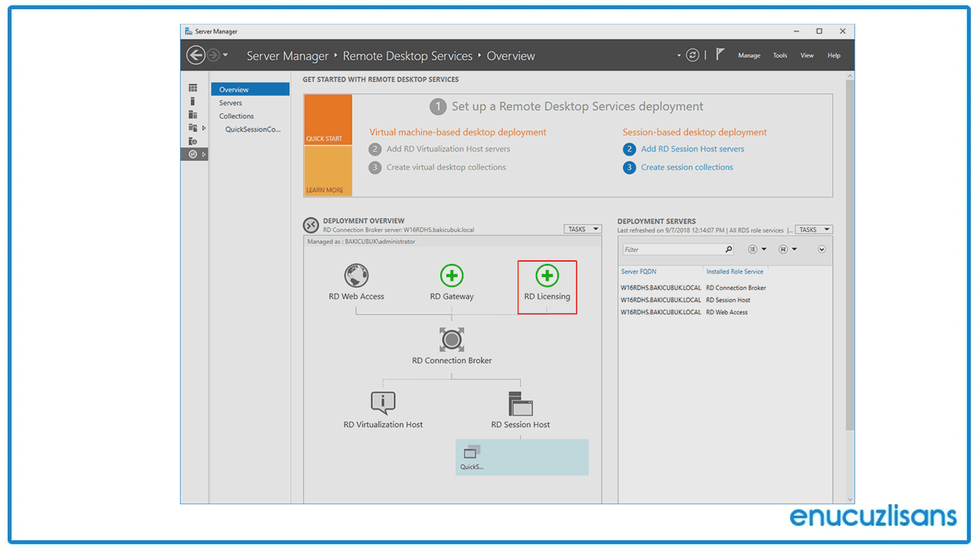Open the QuickSessionCo... collection entry
This screenshot has height=551, width=980.
click(x=253, y=129)
